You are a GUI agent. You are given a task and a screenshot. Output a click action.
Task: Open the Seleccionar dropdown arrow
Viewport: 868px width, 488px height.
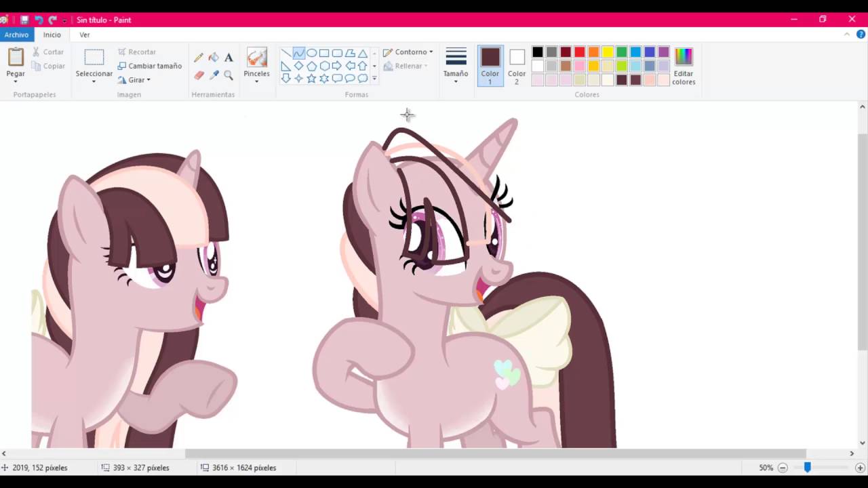[x=94, y=82]
